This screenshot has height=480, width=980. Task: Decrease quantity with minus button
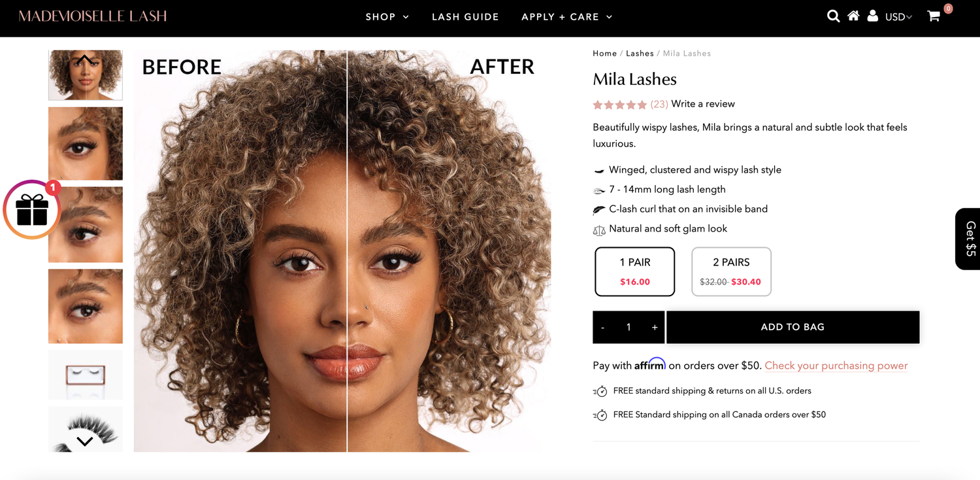(x=602, y=327)
